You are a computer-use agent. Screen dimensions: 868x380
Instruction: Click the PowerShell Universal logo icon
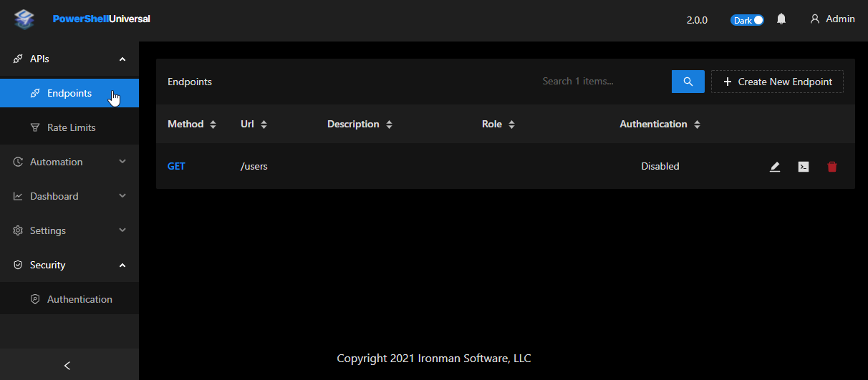[24, 19]
